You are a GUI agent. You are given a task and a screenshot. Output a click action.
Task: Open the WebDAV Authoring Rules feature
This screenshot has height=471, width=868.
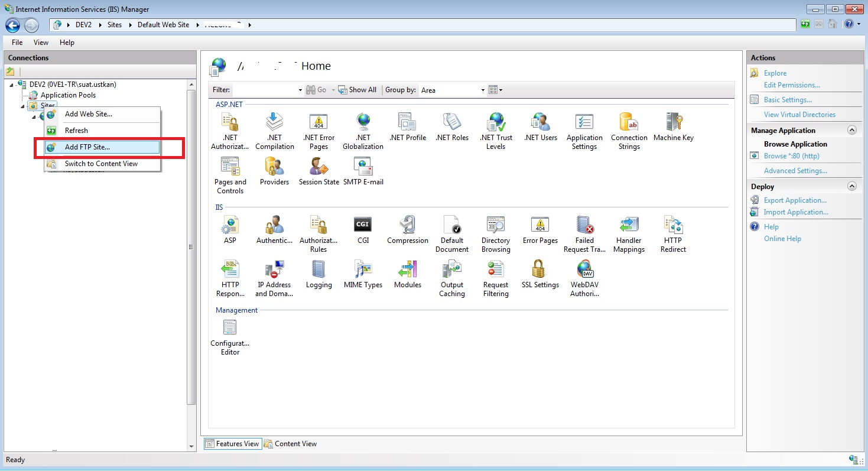[584, 278]
